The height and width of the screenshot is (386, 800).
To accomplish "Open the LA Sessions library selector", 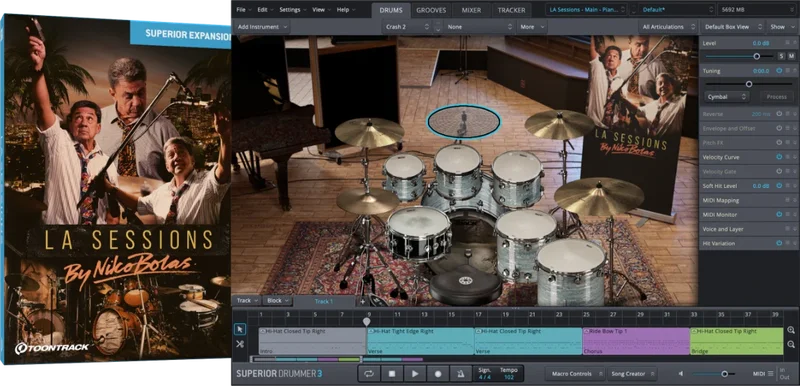I will [586, 10].
